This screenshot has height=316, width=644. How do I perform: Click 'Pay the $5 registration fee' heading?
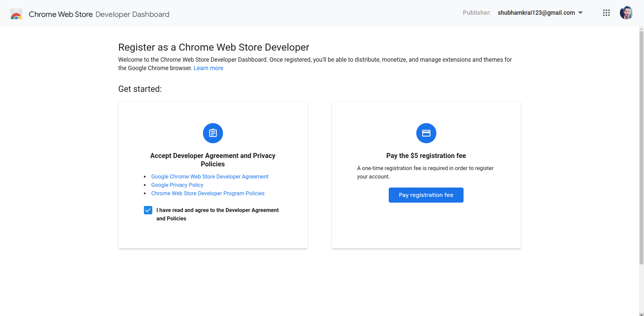pyautogui.click(x=426, y=156)
